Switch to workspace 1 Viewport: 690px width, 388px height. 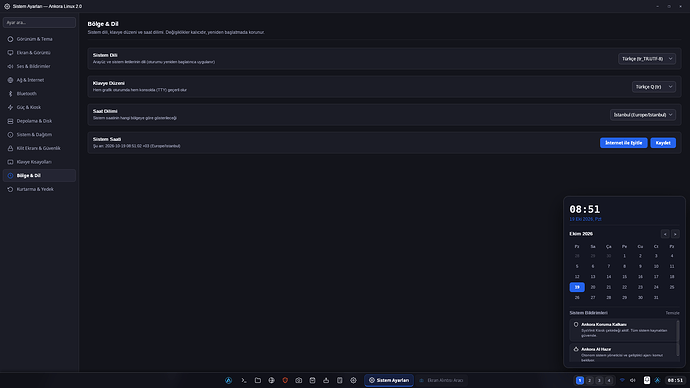(x=580, y=381)
